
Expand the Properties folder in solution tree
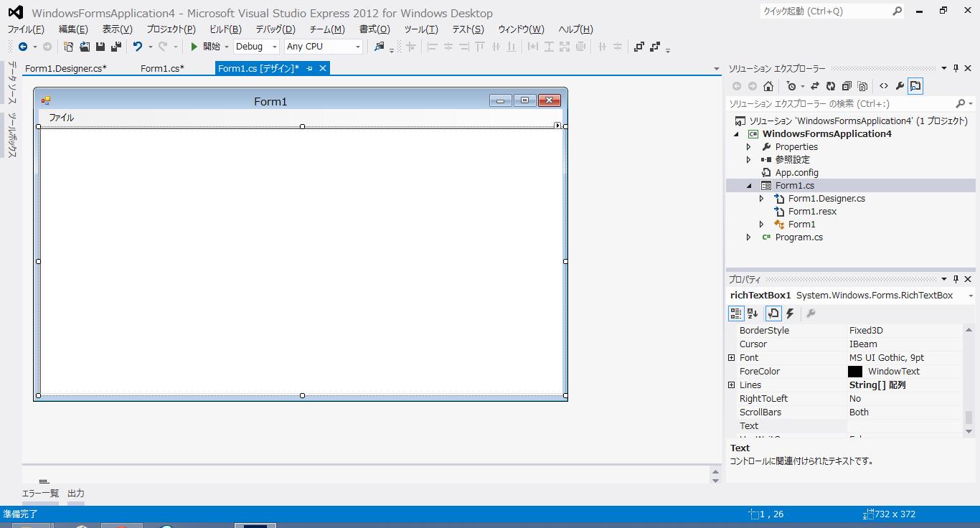[748, 147]
